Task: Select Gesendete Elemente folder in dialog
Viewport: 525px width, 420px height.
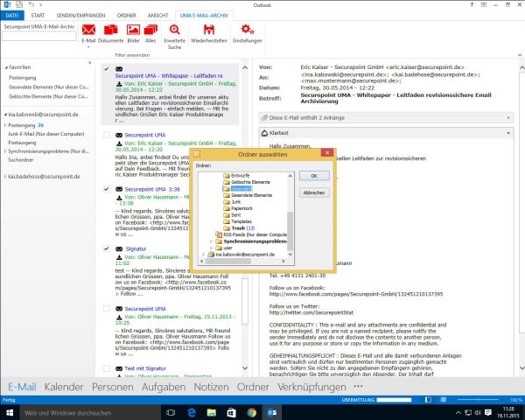Action: [248, 195]
